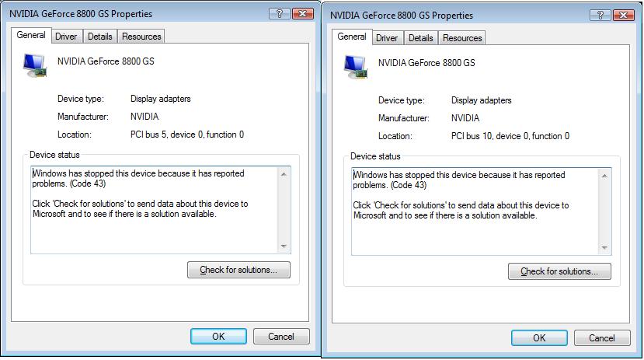The height and width of the screenshot is (360, 644).
Task: Confirm with OK in left window
Action: click(x=218, y=336)
